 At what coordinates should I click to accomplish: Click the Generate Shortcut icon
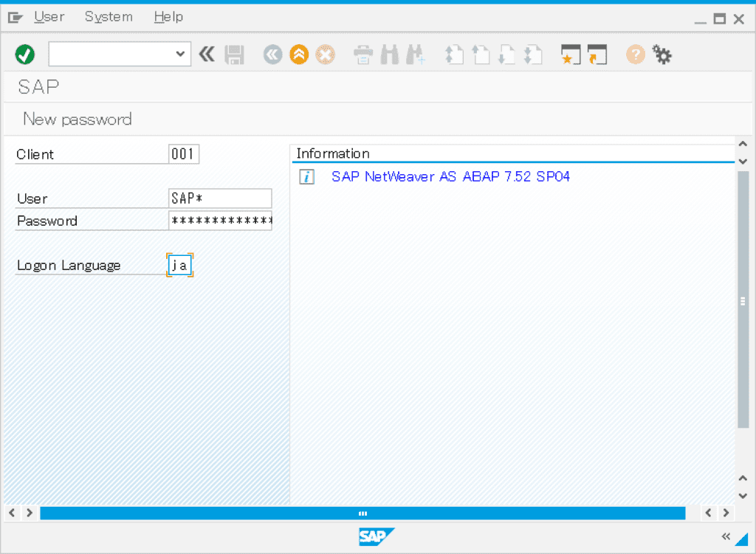tap(597, 55)
